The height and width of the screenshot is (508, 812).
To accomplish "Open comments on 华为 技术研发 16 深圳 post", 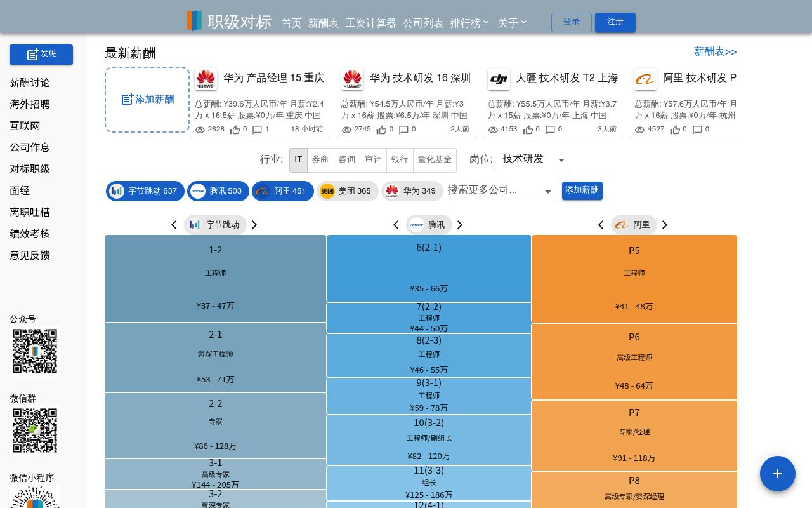I will click(403, 130).
